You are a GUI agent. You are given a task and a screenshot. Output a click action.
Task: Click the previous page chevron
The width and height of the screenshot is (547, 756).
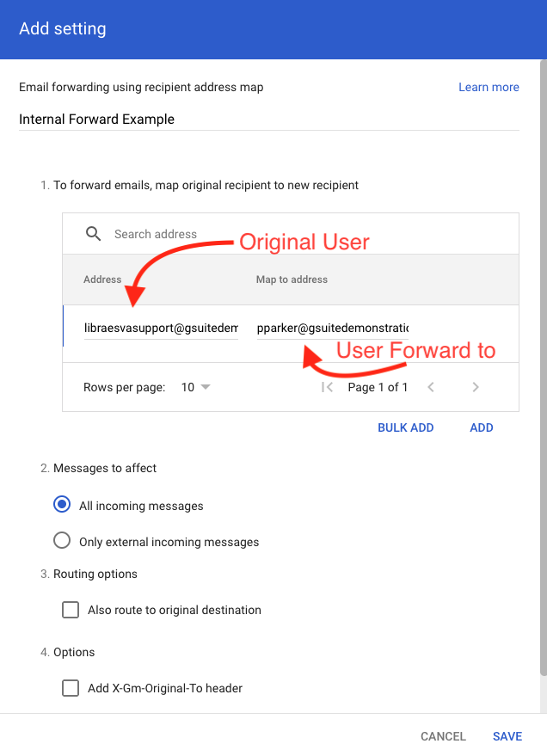(431, 387)
